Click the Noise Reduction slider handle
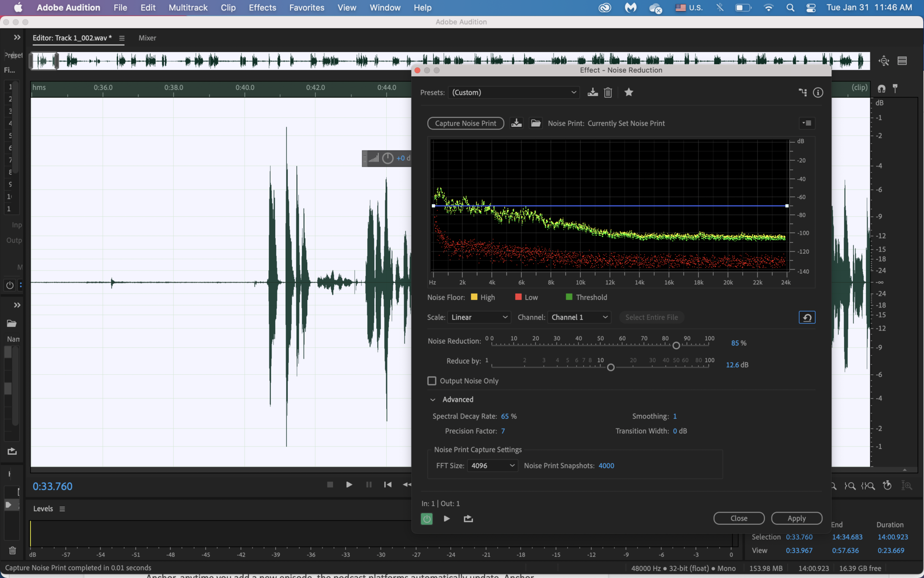This screenshot has width=924, height=578. pyautogui.click(x=676, y=345)
